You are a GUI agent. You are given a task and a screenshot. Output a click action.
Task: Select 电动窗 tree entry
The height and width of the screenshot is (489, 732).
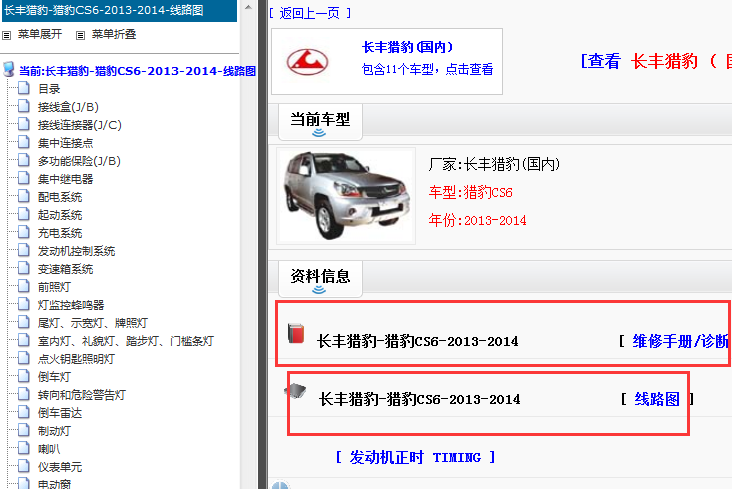point(54,484)
